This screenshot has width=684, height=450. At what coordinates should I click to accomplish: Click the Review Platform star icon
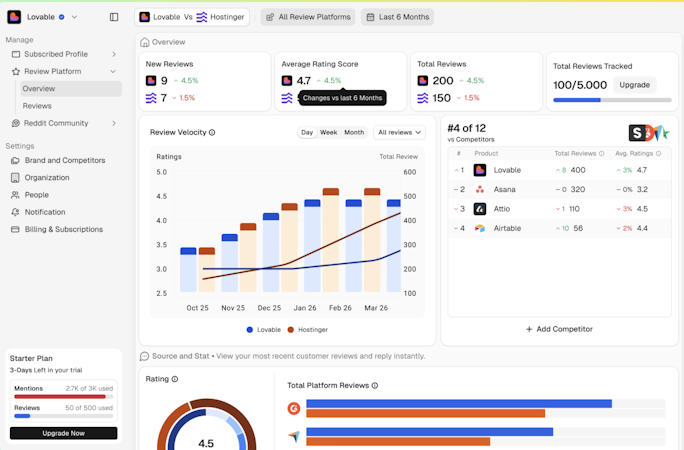click(x=16, y=71)
